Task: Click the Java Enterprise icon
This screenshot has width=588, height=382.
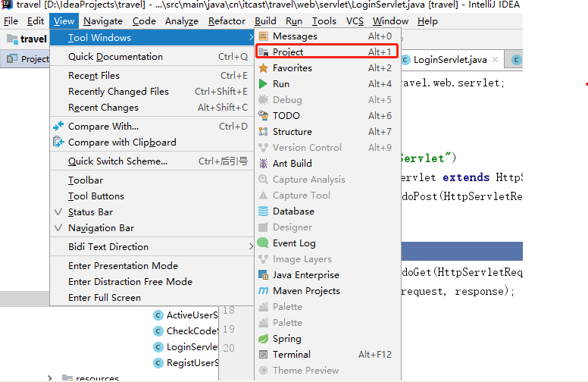Action: tap(263, 275)
